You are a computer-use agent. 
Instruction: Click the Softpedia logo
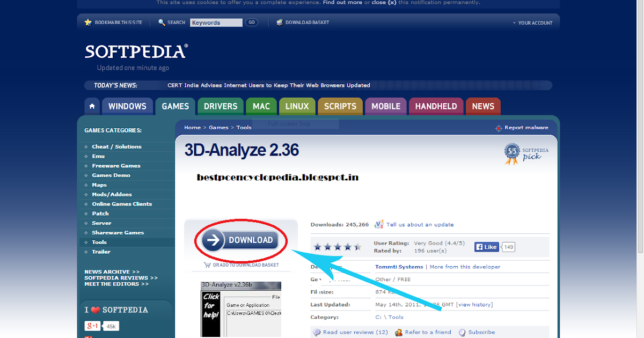(x=136, y=52)
